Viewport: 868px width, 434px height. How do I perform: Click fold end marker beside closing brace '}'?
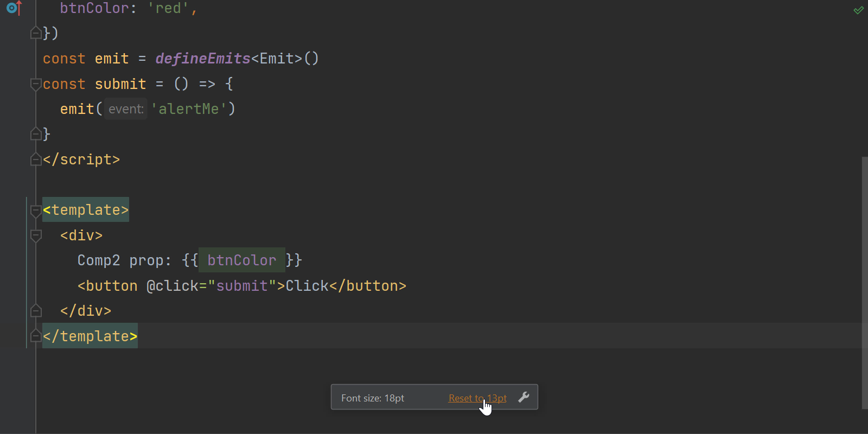point(36,134)
